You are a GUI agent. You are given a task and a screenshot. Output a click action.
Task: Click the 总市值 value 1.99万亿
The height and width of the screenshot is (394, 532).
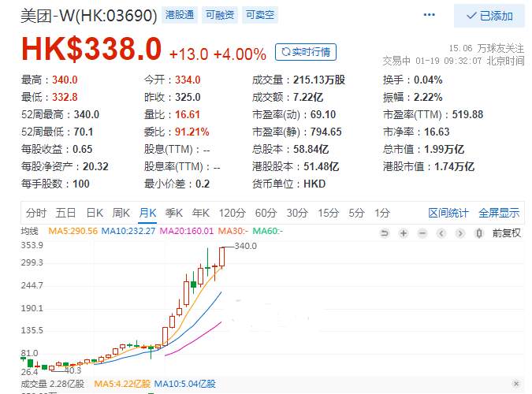445,149
